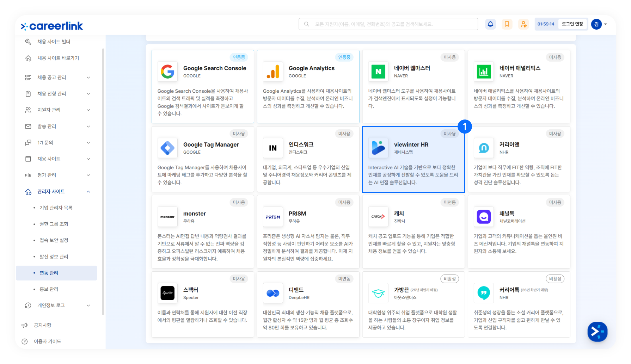Click the Google Analytics logo
This screenshot has height=364, width=631.
click(x=273, y=72)
